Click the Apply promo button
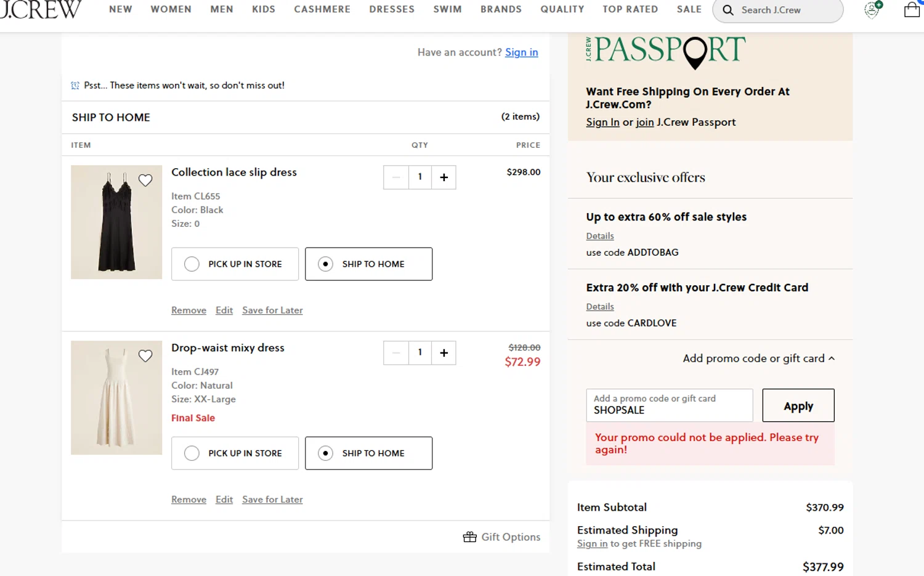The width and height of the screenshot is (924, 576). 798,405
